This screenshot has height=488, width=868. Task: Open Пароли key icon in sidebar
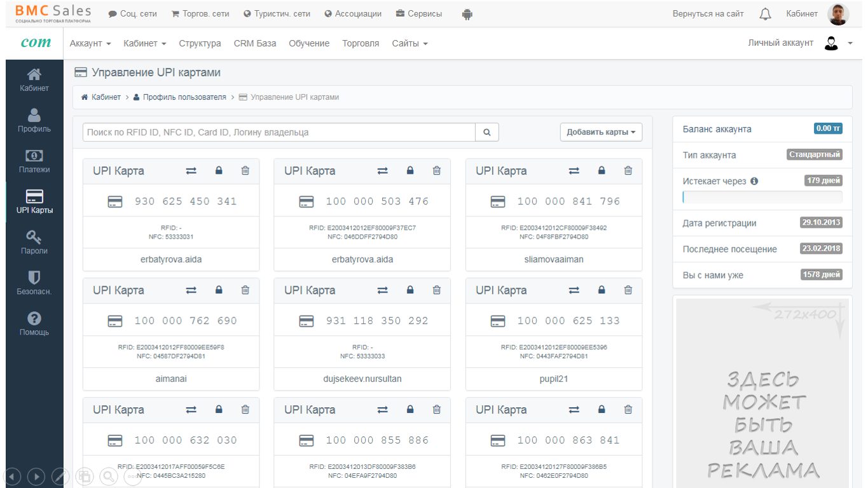(34, 242)
